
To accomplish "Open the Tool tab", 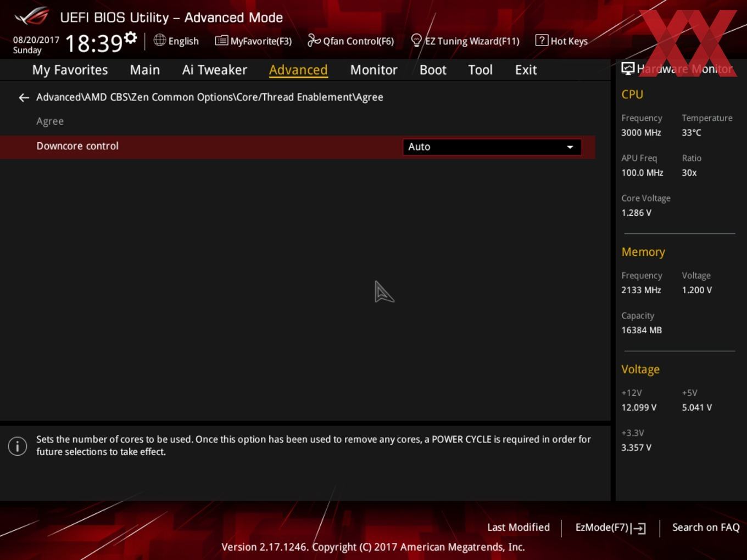I will click(x=480, y=70).
